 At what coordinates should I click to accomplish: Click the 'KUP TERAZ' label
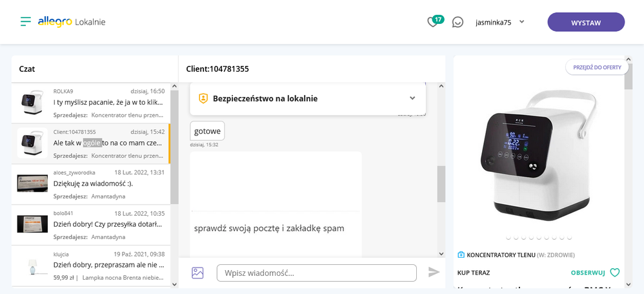pyautogui.click(x=474, y=273)
